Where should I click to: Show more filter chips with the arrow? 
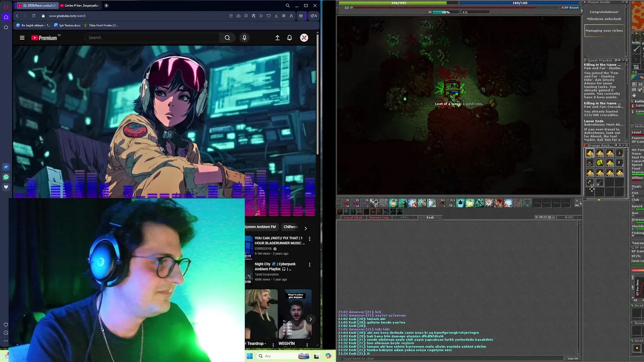pyautogui.click(x=305, y=228)
